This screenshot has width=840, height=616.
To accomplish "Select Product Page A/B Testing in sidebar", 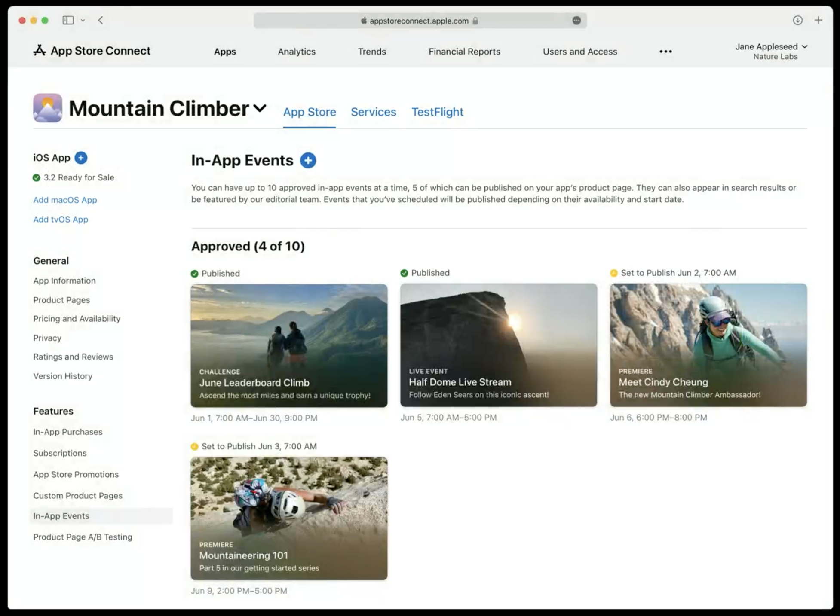I will tap(83, 537).
